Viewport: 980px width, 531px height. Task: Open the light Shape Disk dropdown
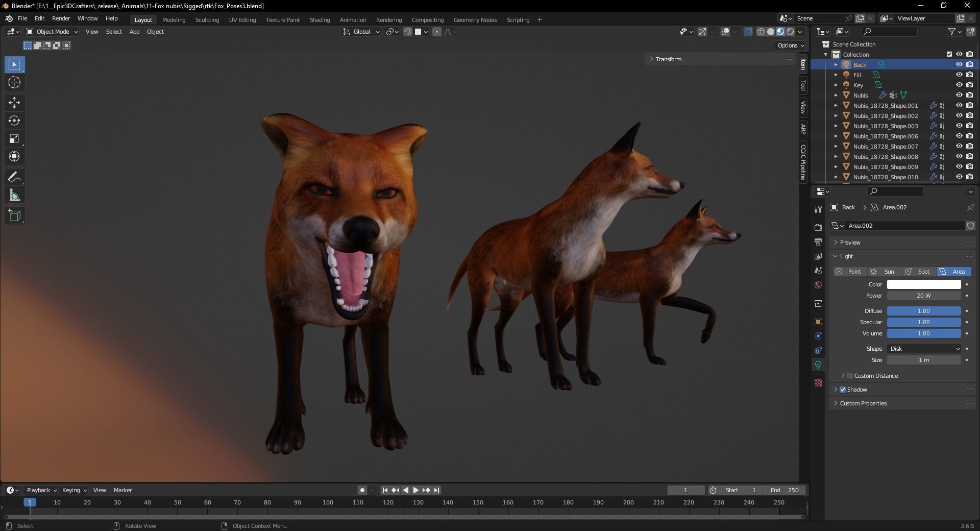tap(924, 349)
